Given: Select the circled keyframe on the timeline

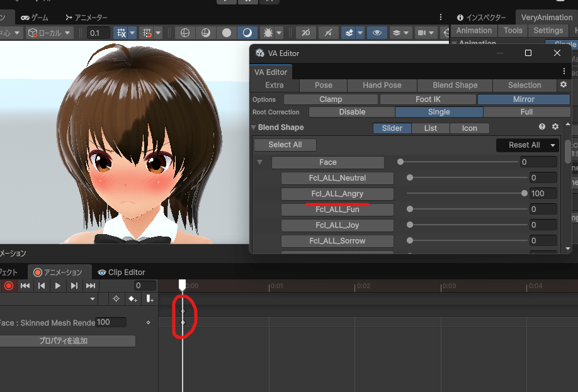Looking at the screenshot, I should [x=183, y=310].
